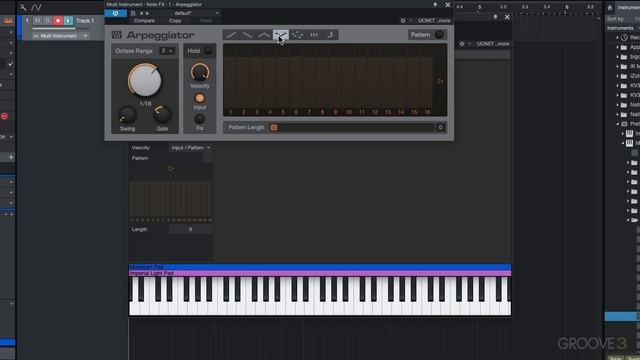
Task: Click the Swing knob
Action: click(127, 115)
